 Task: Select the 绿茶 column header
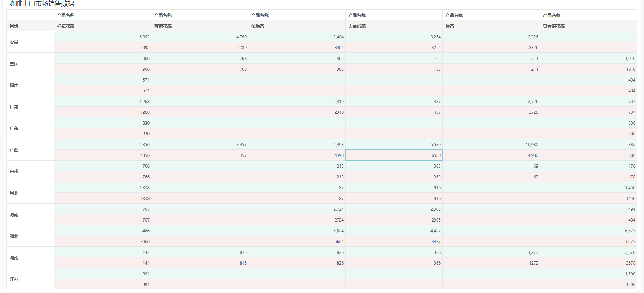pos(491,26)
